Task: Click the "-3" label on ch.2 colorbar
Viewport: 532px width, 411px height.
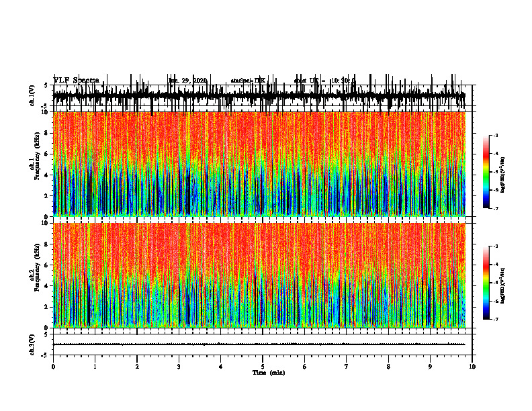Action: 496,246
